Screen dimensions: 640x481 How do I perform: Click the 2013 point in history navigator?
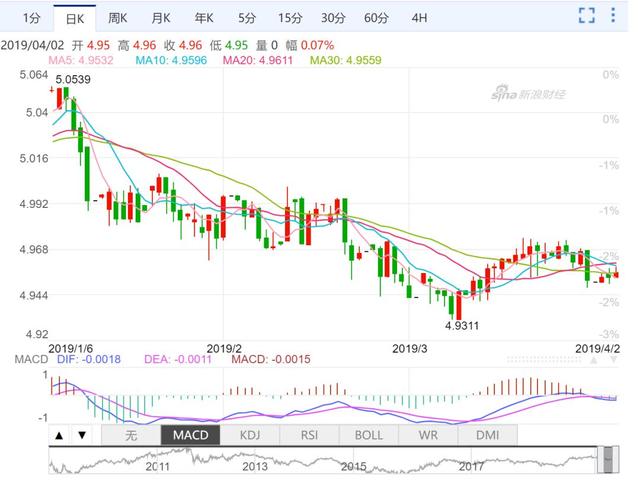(254, 466)
